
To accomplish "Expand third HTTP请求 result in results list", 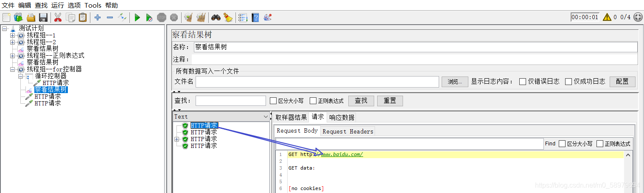I will [x=177, y=139].
